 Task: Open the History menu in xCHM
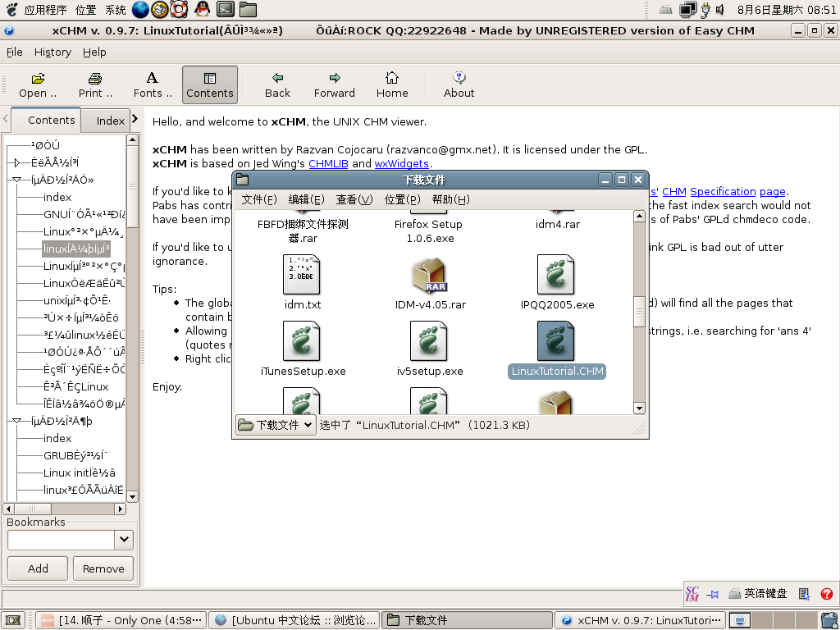[52, 52]
